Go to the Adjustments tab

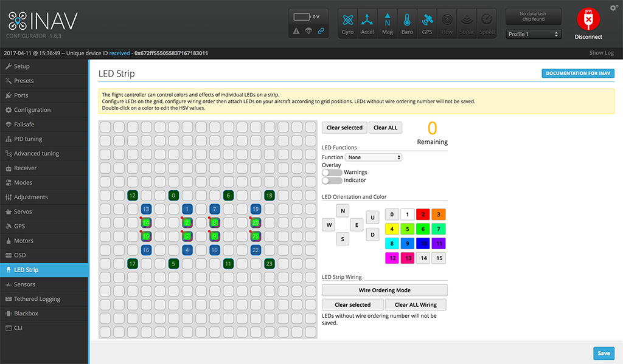click(44, 197)
